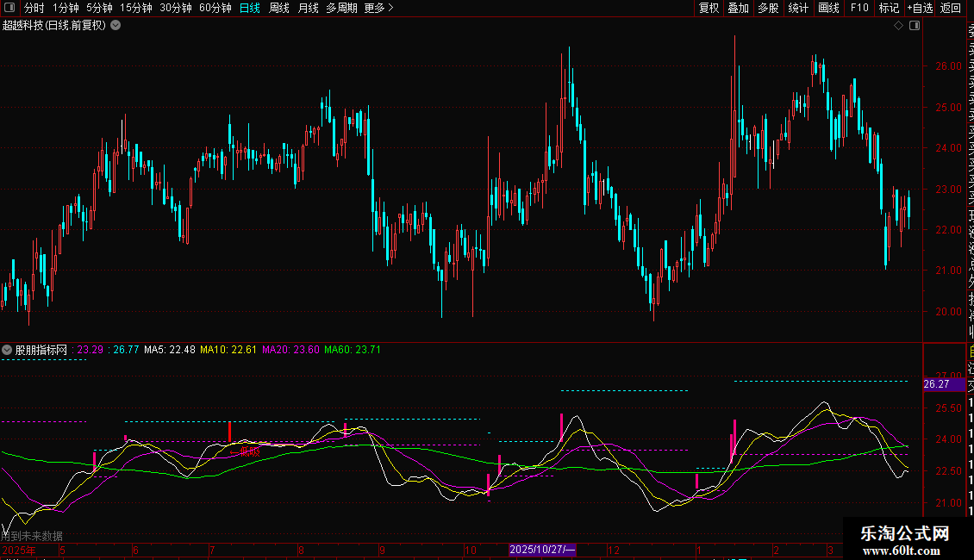
Task: Open the 统计 statistics tool
Action: pyautogui.click(x=798, y=8)
